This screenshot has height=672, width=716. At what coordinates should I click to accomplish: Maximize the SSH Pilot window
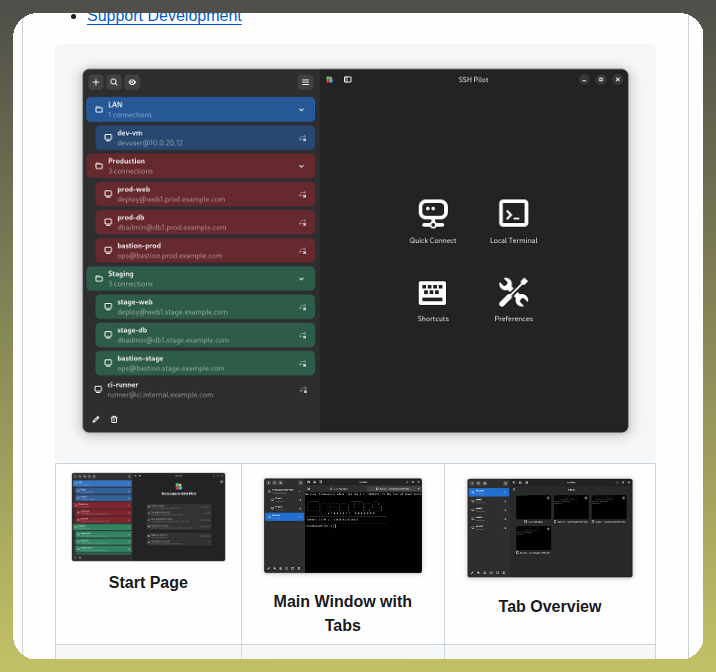[x=601, y=79]
